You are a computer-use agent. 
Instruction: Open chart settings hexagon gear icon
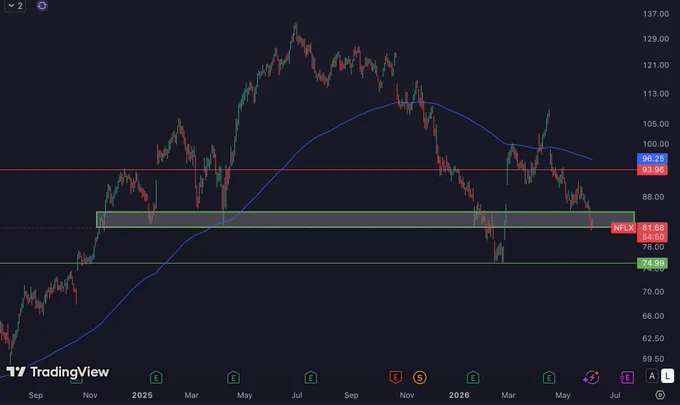click(x=660, y=395)
